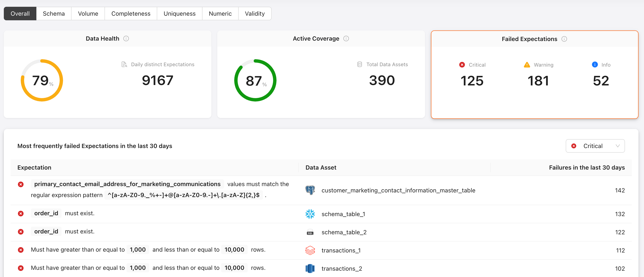Click the PostgreSQL icon for customer marketing table
644x277 pixels.
310,190
